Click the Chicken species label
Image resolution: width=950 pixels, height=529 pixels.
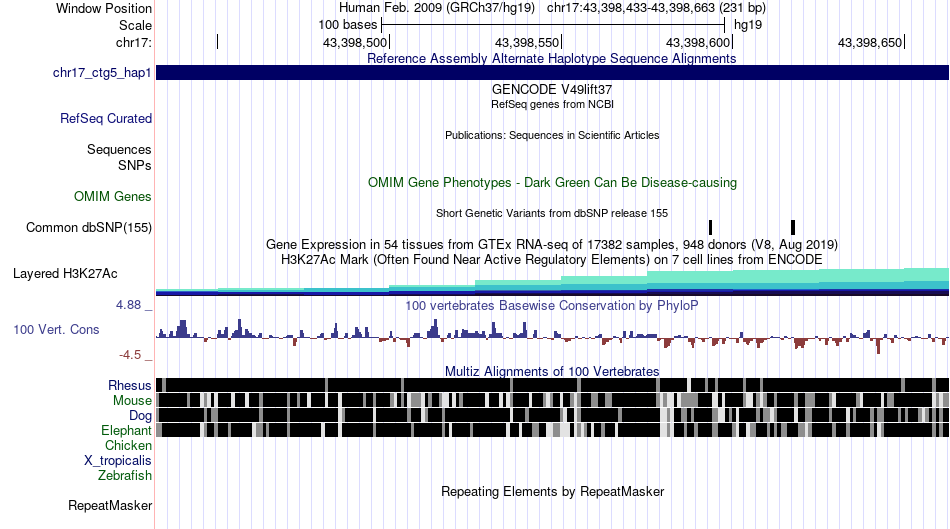pyautogui.click(x=128, y=445)
